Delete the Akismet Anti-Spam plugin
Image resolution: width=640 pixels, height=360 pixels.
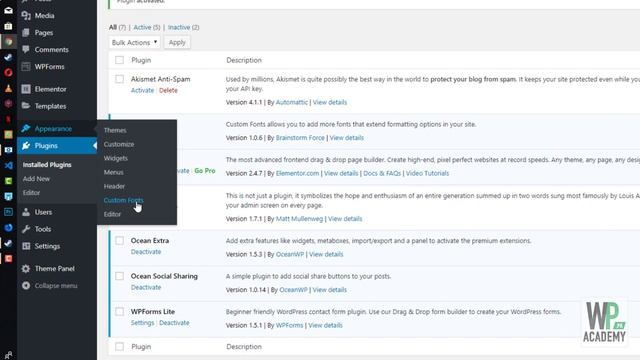[x=168, y=90]
